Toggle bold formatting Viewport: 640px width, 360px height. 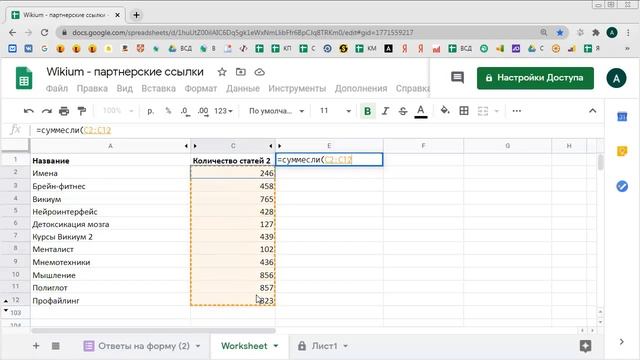tap(367, 111)
